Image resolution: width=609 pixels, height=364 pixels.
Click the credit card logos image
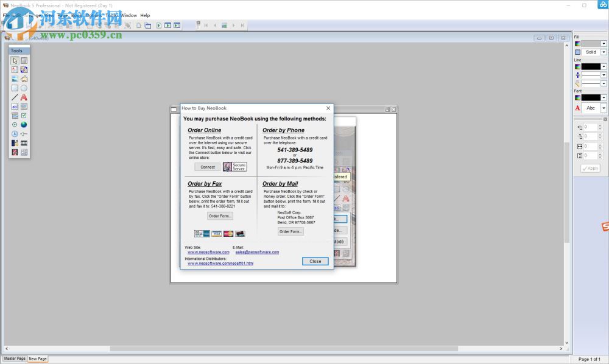(x=220, y=234)
